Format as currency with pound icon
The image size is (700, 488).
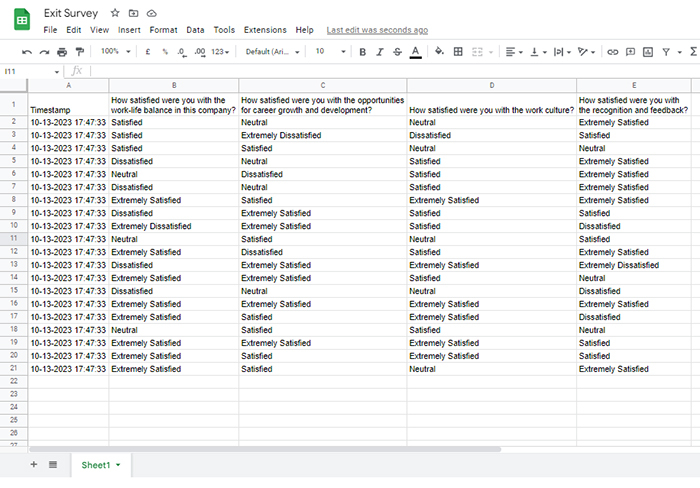[148, 52]
